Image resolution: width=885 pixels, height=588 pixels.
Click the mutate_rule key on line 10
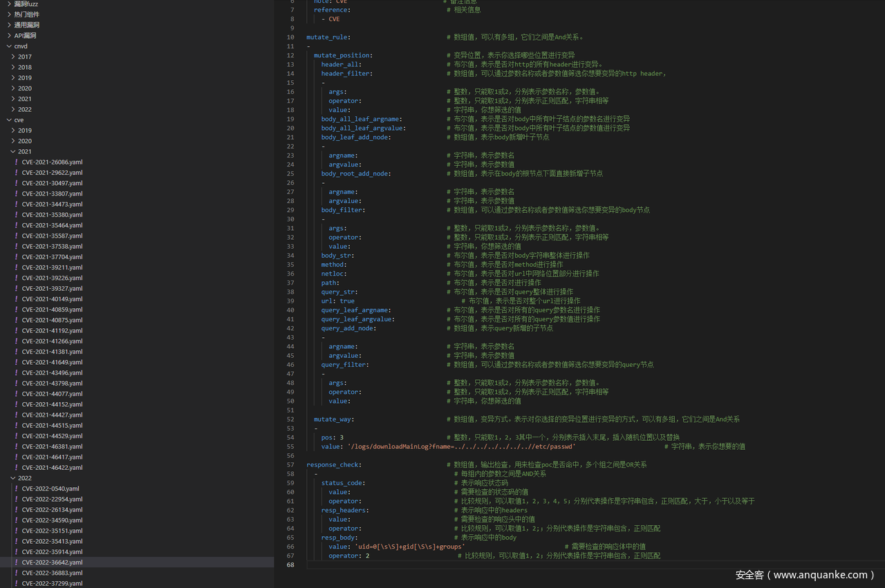tap(327, 37)
